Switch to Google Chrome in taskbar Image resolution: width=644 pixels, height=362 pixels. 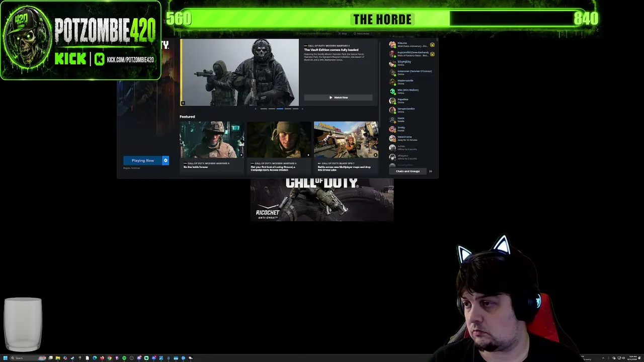coord(109,358)
